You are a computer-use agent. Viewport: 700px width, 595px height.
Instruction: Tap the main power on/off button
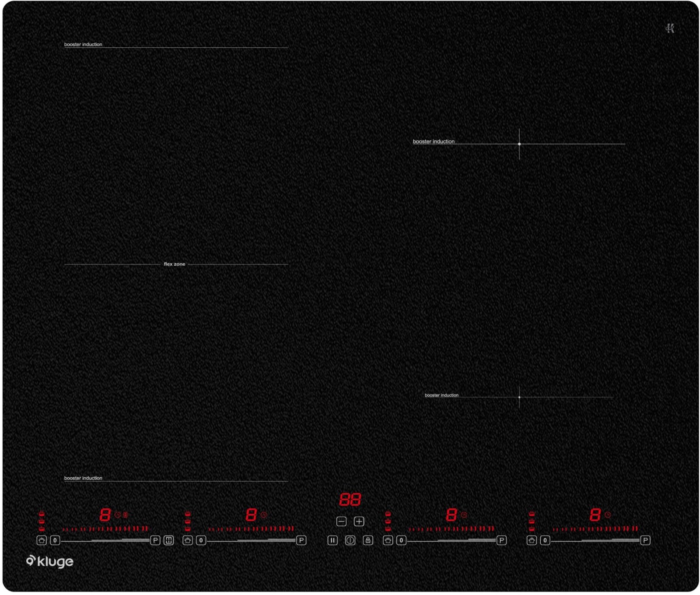350,540
